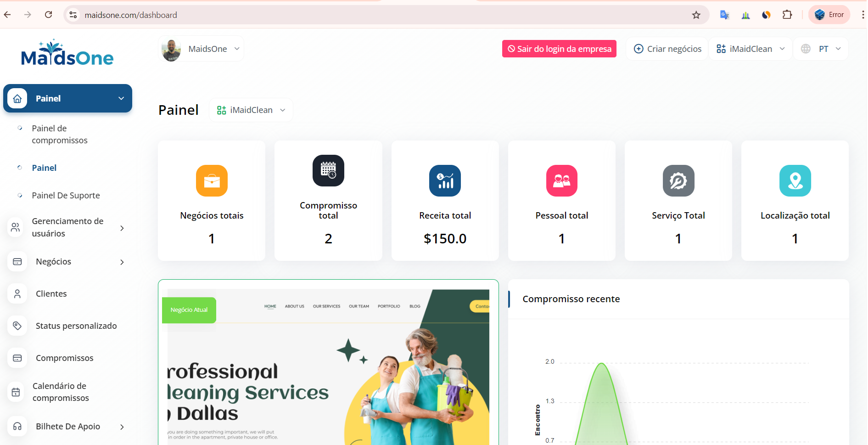Viewport: 868px width, 445px height.
Task: Click the Google Translate extension icon
Action: 724,15
